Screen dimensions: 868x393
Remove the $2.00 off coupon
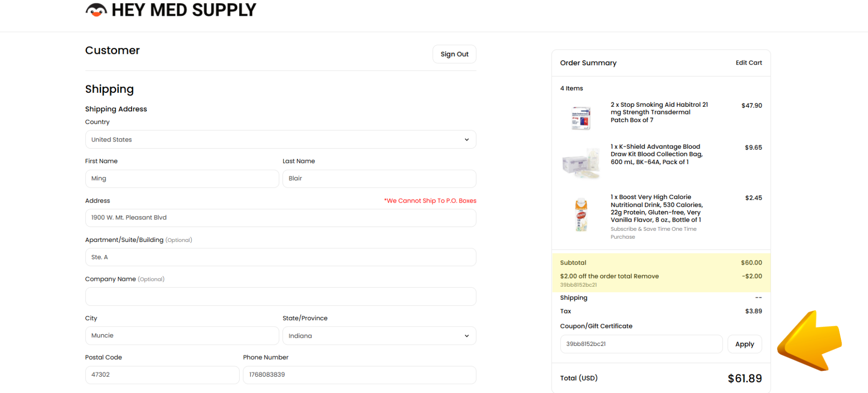pos(646,276)
